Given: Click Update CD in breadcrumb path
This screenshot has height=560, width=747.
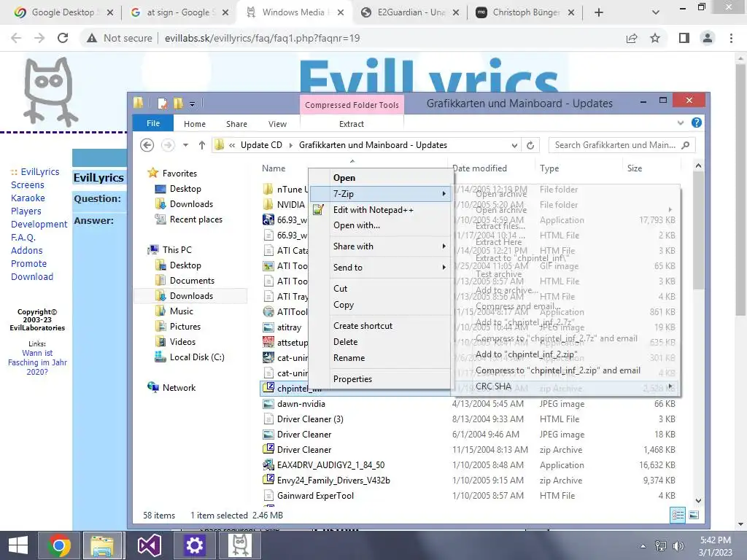Looking at the screenshot, I should click(x=261, y=145).
